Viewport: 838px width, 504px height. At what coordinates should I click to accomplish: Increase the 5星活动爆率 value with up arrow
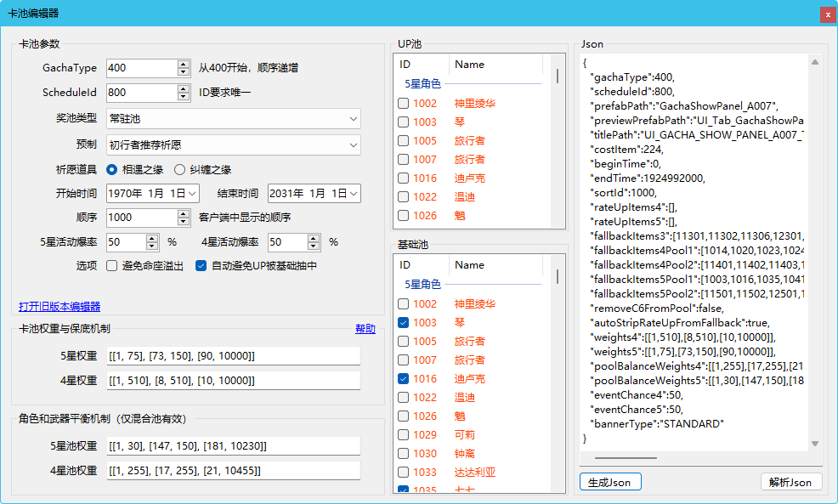tap(152, 238)
